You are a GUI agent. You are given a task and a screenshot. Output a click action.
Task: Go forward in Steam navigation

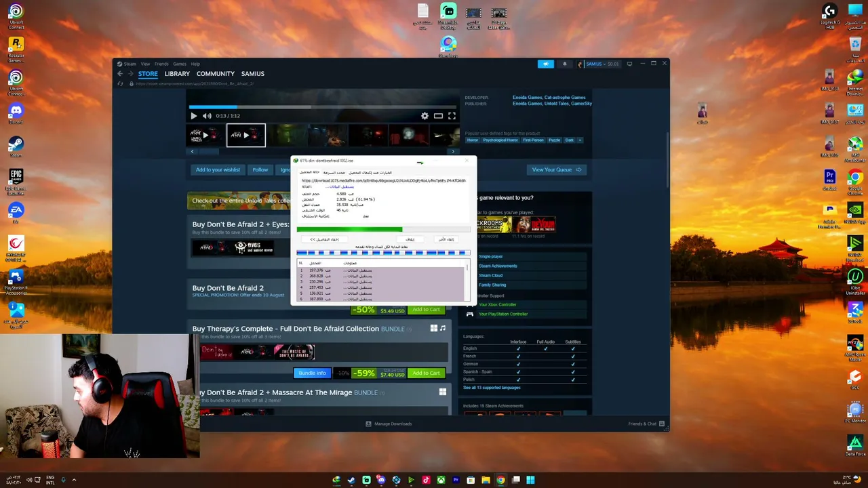coord(130,74)
